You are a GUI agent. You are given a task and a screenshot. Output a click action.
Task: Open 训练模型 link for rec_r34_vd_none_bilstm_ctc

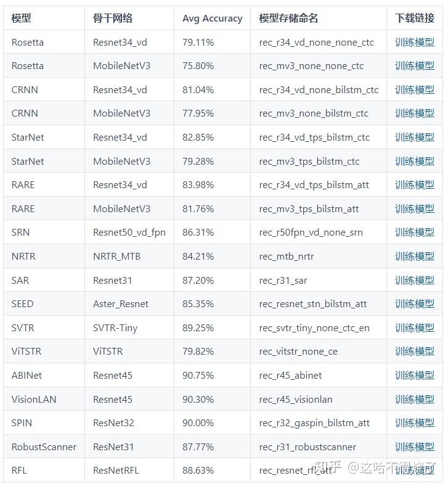pyautogui.click(x=414, y=89)
